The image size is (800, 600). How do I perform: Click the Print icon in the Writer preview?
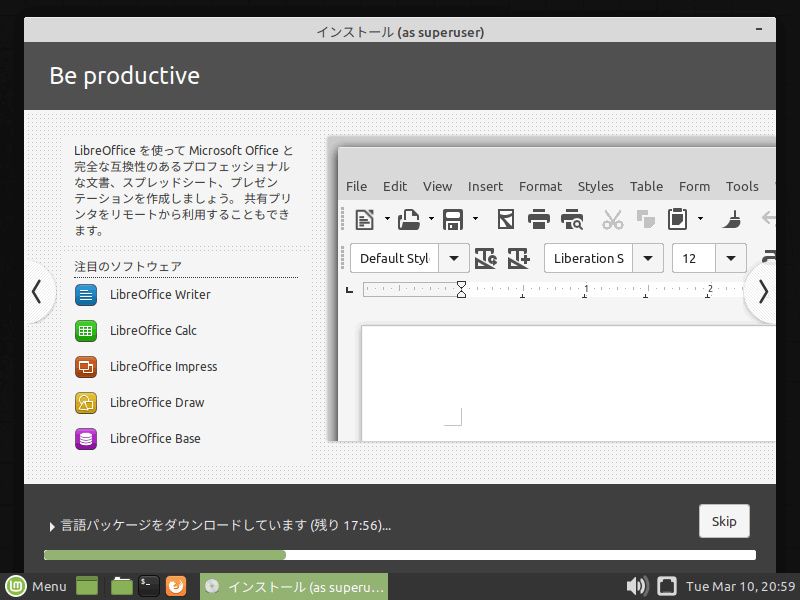539,219
